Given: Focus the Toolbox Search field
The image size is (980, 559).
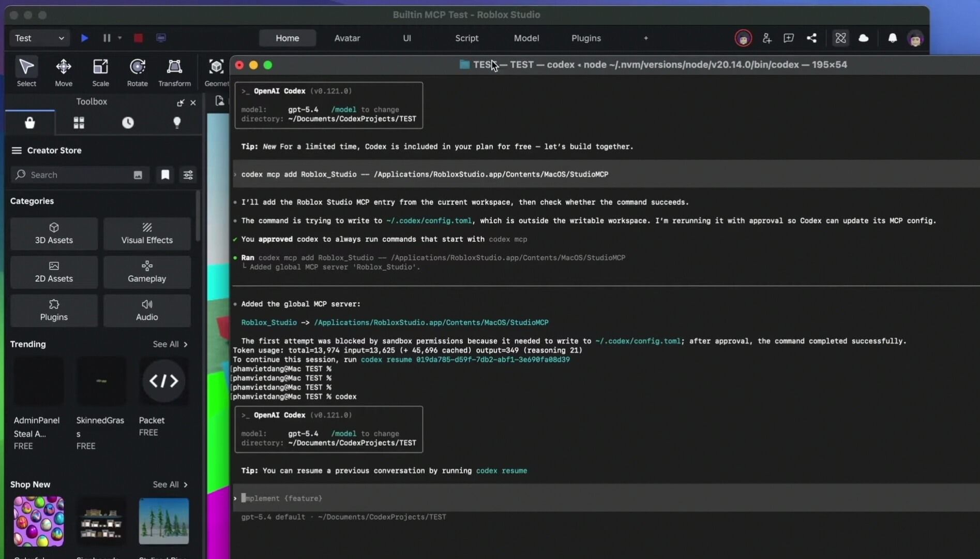Looking at the screenshot, I should click(80, 175).
